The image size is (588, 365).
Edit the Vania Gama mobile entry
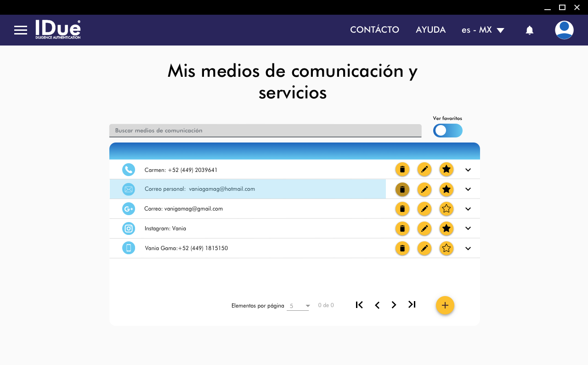click(424, 248)
